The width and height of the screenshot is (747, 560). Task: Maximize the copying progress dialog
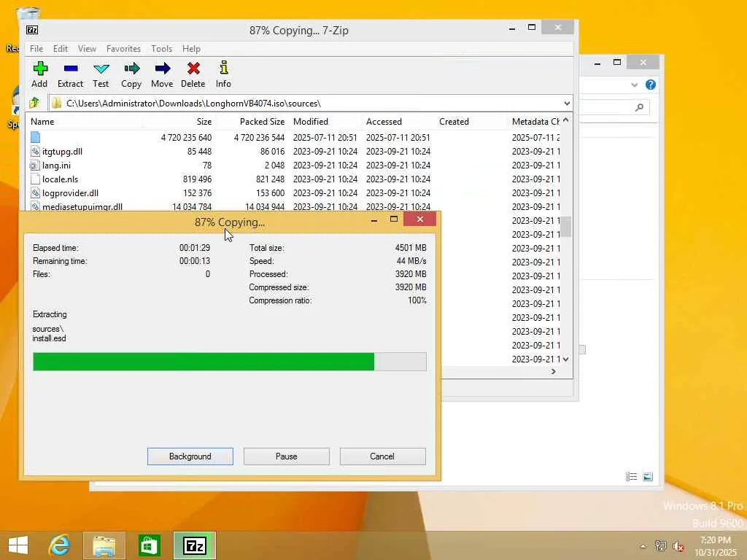pyautogui.click(x=393, y=219)
